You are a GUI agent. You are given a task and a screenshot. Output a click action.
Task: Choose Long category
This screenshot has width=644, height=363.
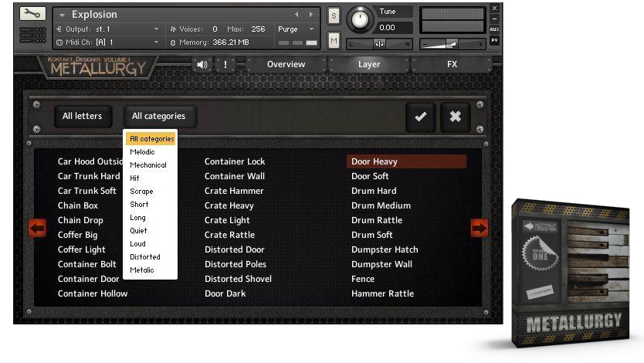point(137,218)
